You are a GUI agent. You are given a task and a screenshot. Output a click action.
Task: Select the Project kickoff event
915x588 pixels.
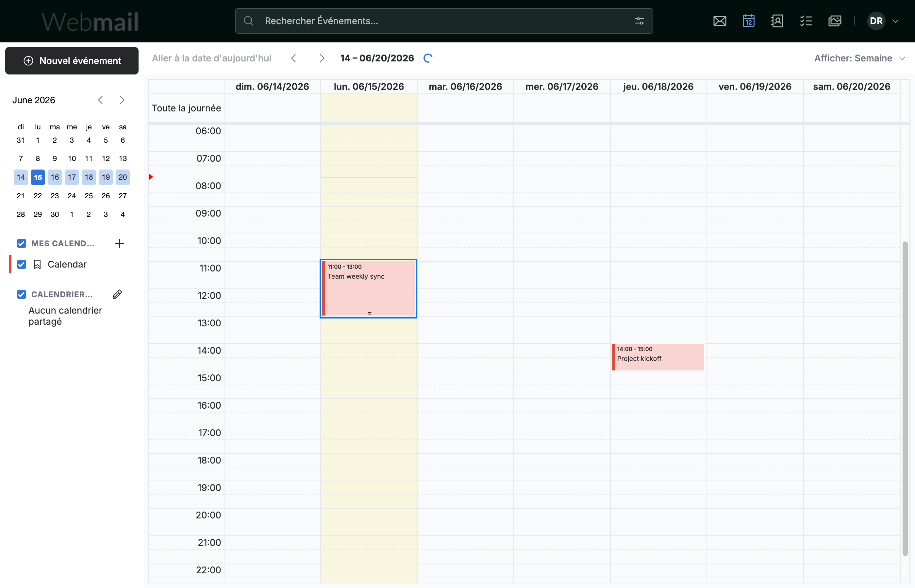(x=658, y=357)
